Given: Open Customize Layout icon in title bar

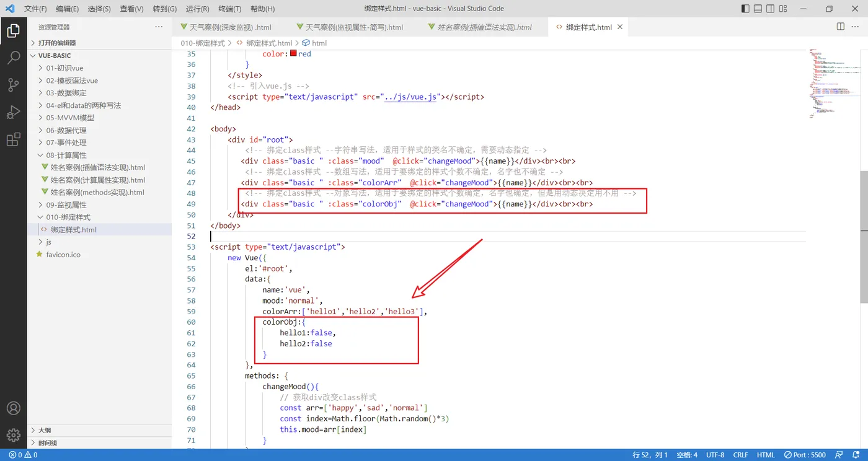Looking at the screenshot, I should click(x=783, y=9).
